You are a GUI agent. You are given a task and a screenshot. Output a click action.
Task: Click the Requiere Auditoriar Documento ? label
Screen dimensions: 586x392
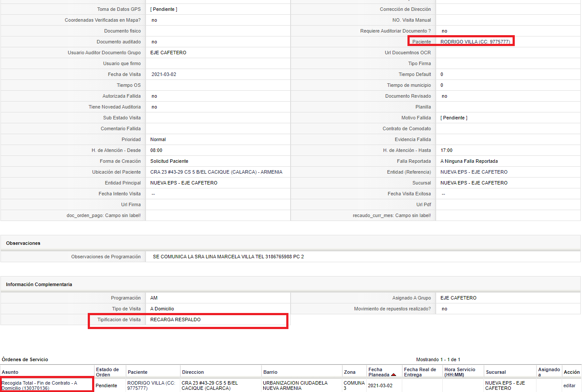pos(395,31)
